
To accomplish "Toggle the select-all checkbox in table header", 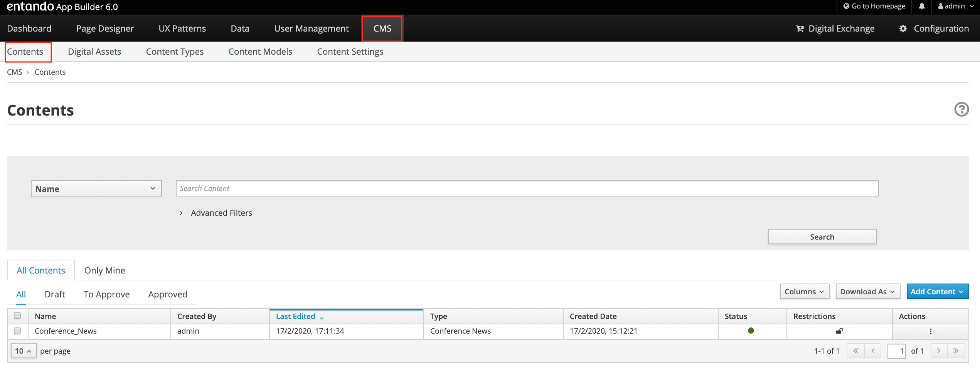I will [x=17, y=316].
